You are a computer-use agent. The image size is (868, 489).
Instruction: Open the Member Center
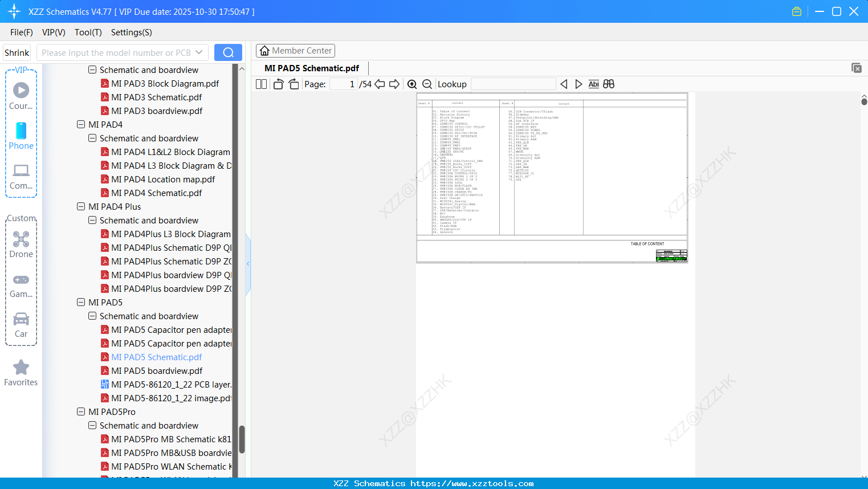(x=295, y=51)
